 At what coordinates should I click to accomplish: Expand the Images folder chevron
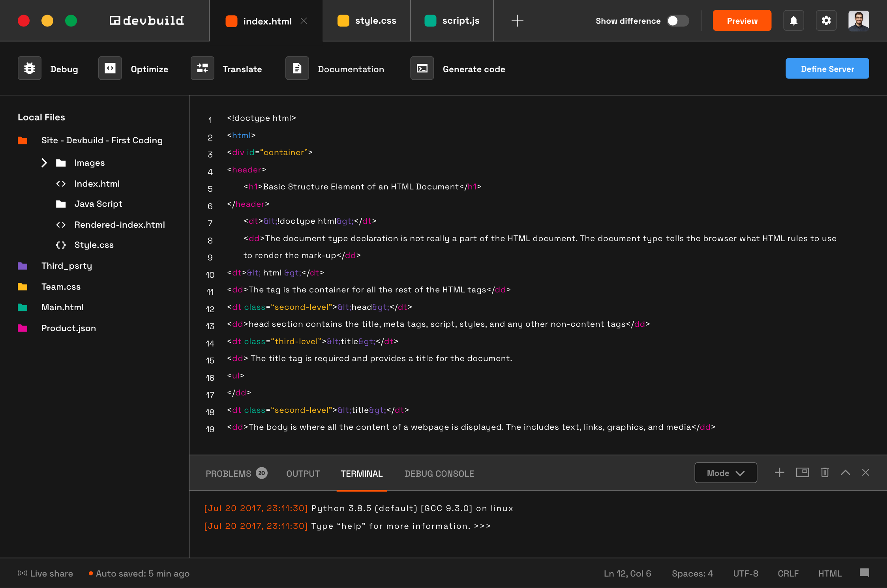[x=44, y=163]
